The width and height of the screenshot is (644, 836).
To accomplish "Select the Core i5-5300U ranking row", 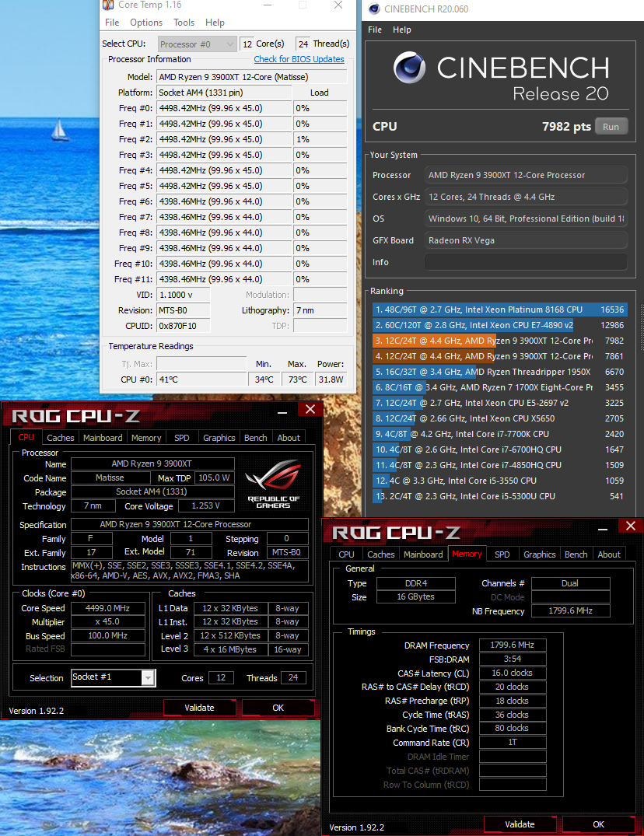I will 499,496.
